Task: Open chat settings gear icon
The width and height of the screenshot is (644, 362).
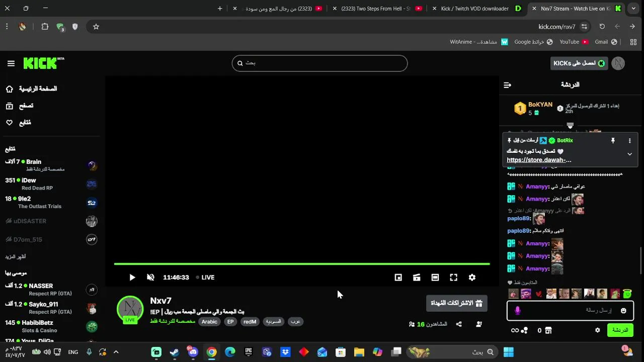Action: [597, 330]
